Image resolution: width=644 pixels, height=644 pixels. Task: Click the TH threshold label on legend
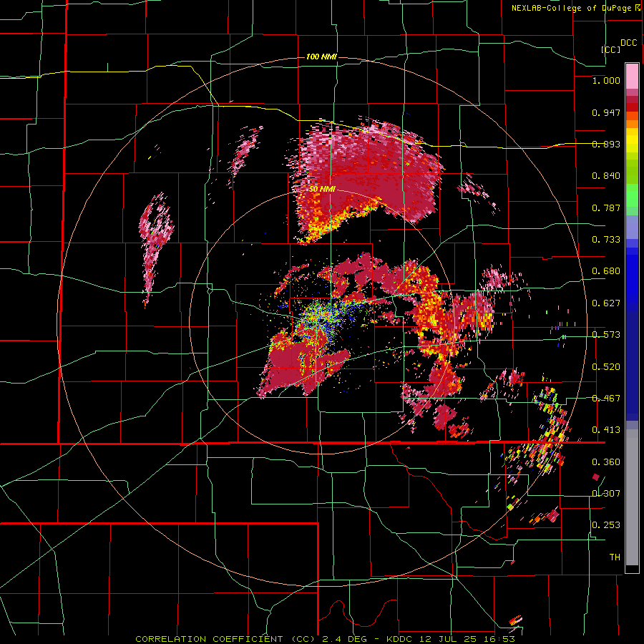pyautogui.click(x=615, y=557)
